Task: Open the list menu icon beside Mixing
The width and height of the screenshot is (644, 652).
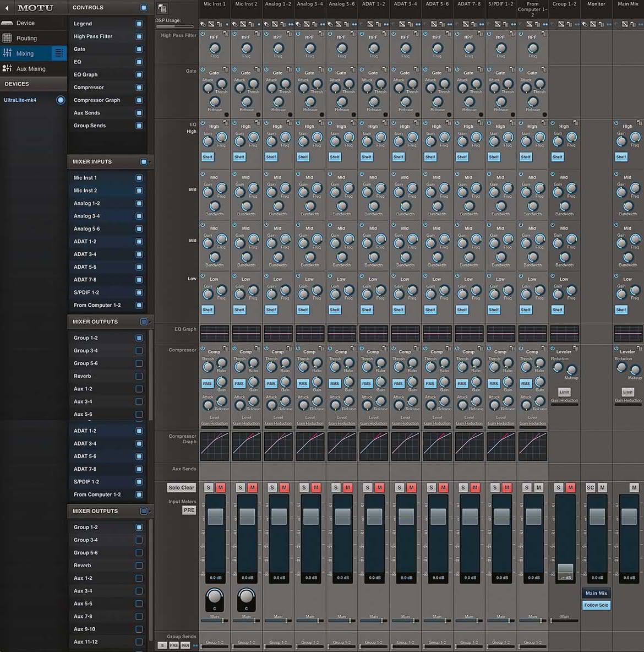Action: [x=59, y=53]
